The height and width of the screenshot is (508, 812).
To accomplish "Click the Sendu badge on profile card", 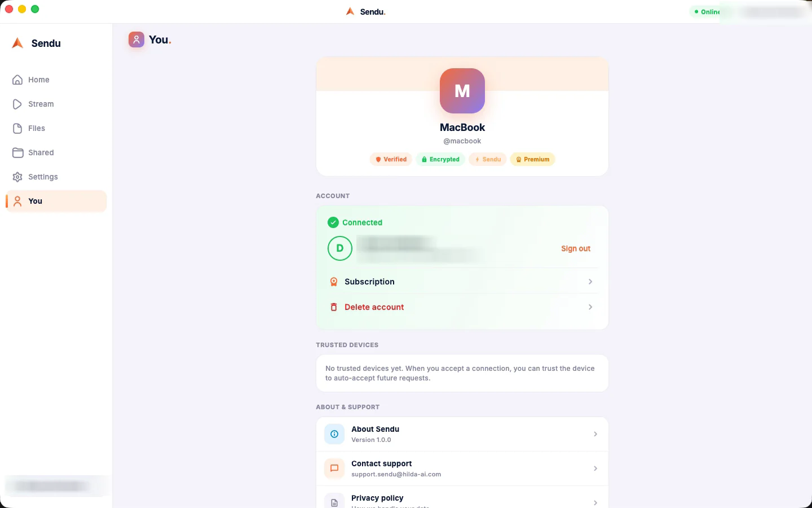I will [x=488, y=159].
